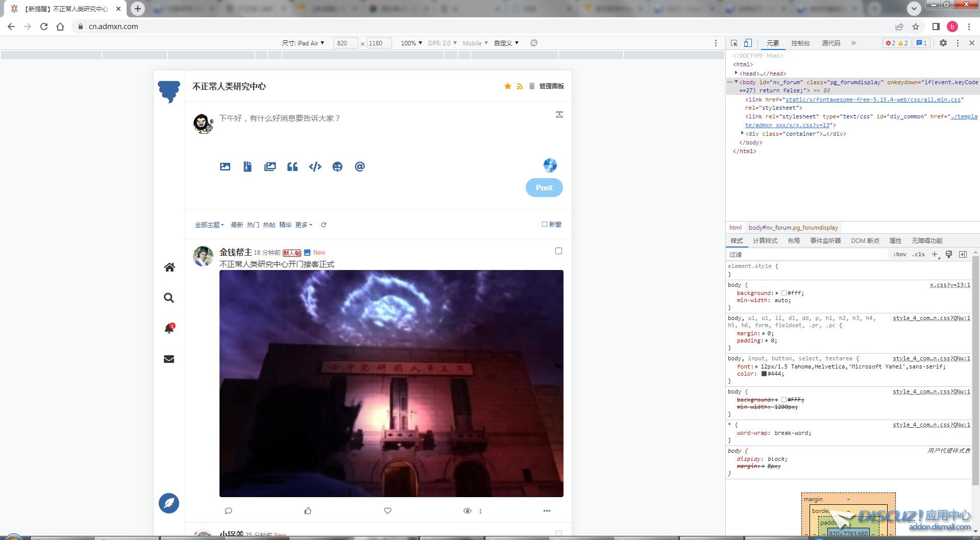980x540 pixels.
Task: Favorite the post with heart icon
Action: click(x=387, y=511)
